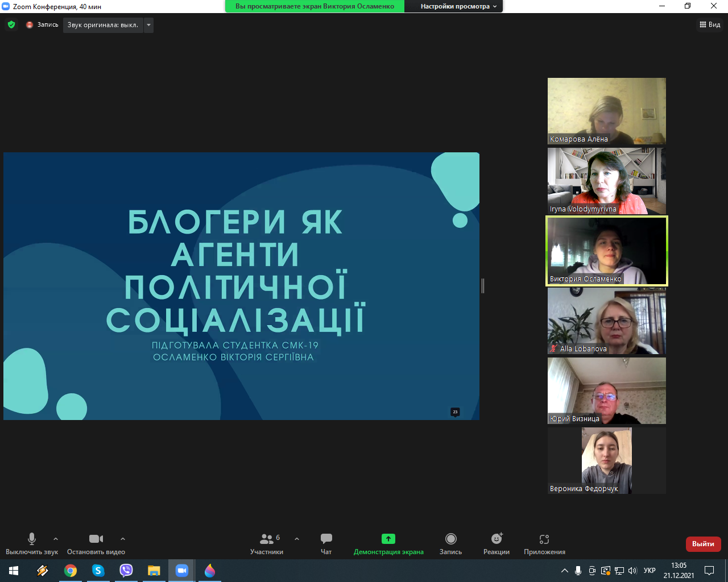
Task: Expand video options arrow next to camera
Action: click(123, 539)
